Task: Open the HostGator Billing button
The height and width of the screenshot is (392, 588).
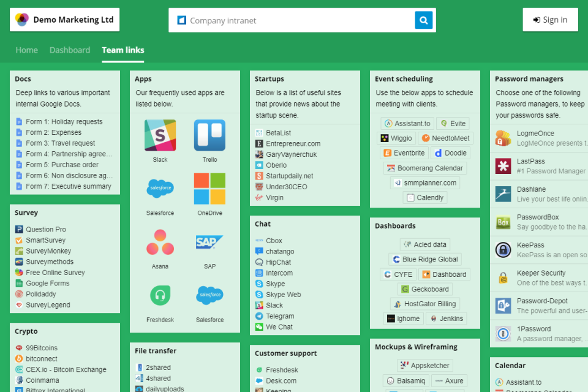Action: pyautogui.click(x=425, y=304)
